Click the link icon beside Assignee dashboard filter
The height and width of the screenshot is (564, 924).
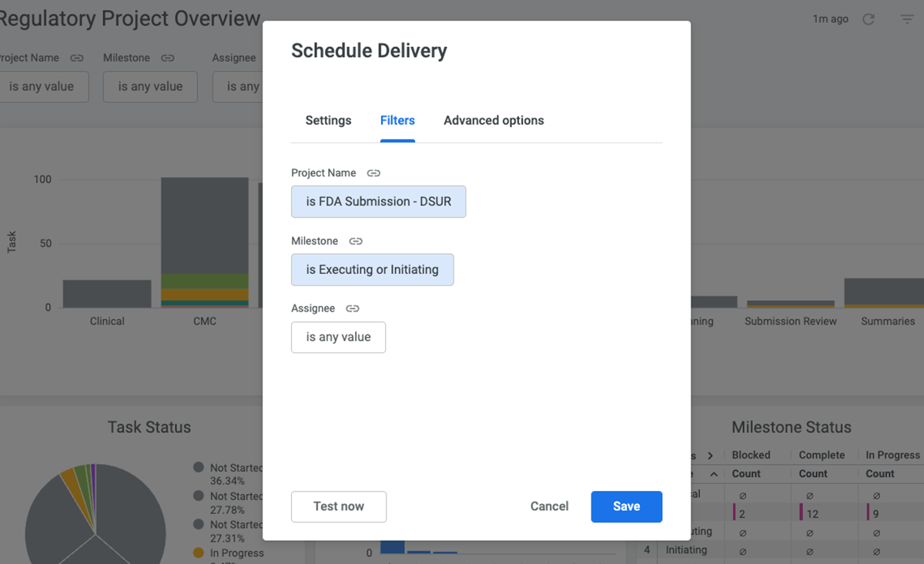[x=266, y=58]
